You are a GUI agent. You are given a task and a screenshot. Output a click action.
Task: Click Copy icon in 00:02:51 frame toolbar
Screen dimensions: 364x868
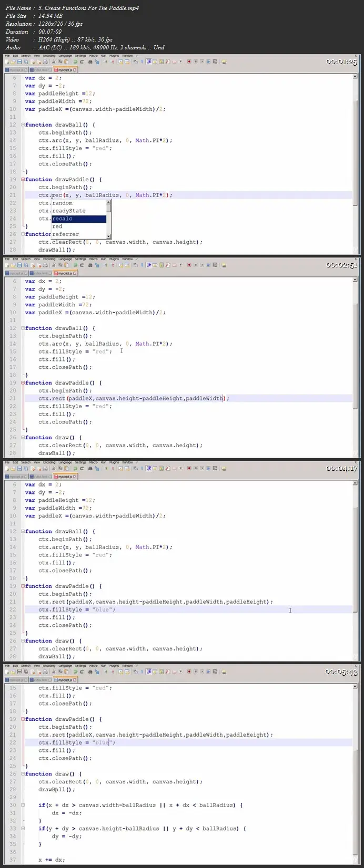(x=60, y=265)
